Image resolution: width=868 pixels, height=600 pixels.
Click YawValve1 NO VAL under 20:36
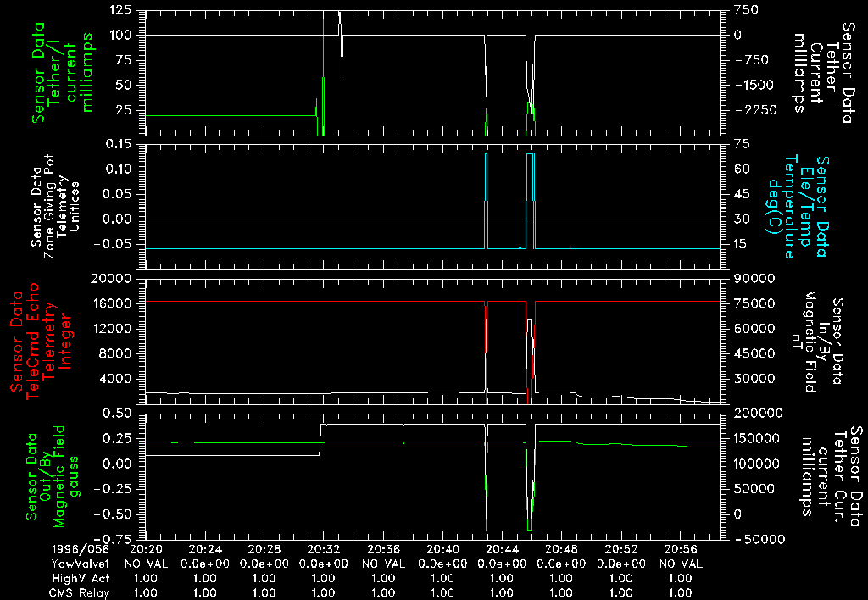[x=382, y=563]
